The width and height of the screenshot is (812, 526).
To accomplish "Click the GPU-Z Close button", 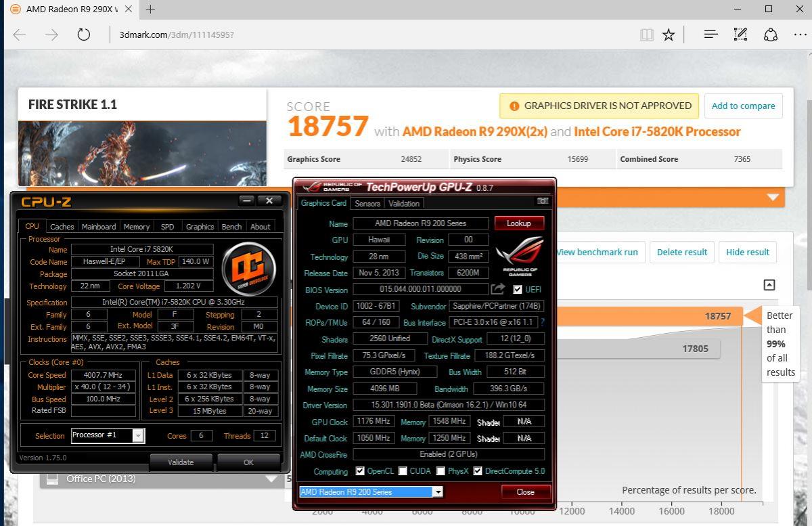I will pyautogui.click(x=526, y=492).
